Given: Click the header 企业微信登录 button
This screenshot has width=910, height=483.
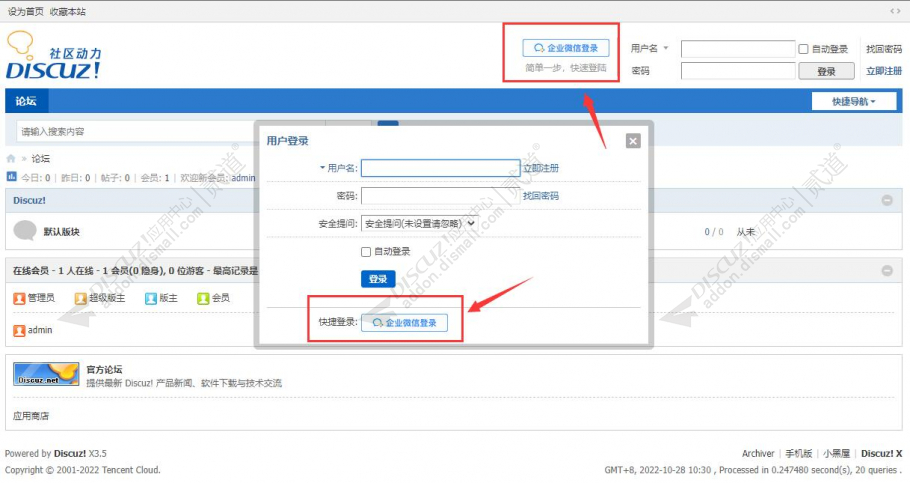Looking at the screenshot, I should click(566, 48).
